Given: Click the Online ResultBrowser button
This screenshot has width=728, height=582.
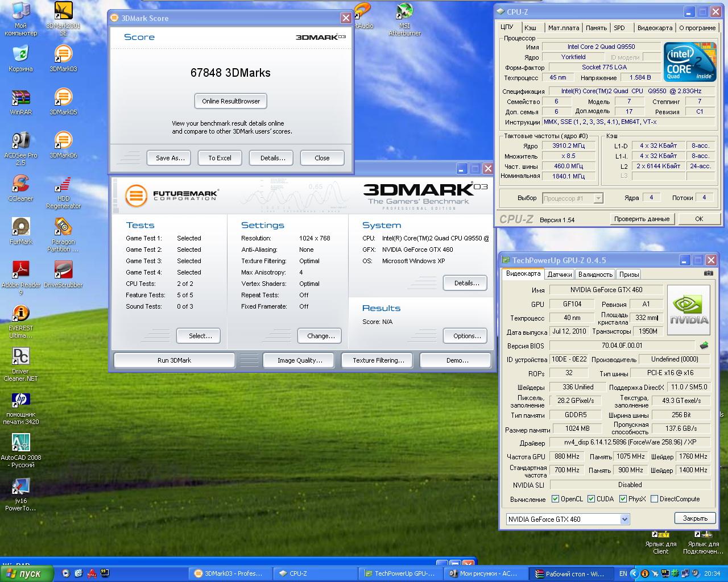Looking at the screenshot, I should [230, 101].
